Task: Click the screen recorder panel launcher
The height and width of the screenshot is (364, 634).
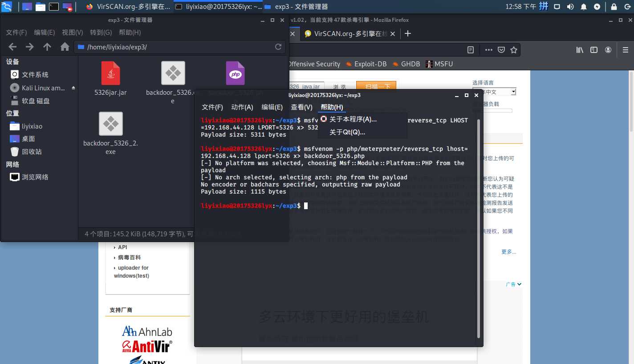Action: tap(67, 7)
